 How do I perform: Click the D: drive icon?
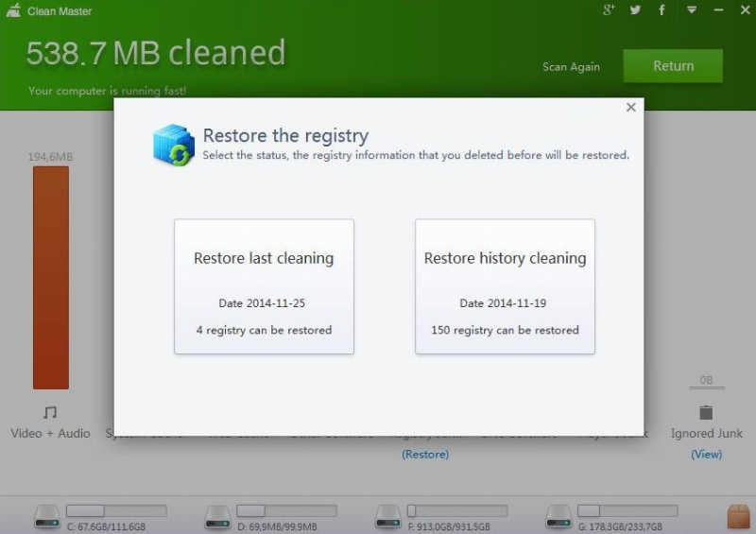(218, 516)
